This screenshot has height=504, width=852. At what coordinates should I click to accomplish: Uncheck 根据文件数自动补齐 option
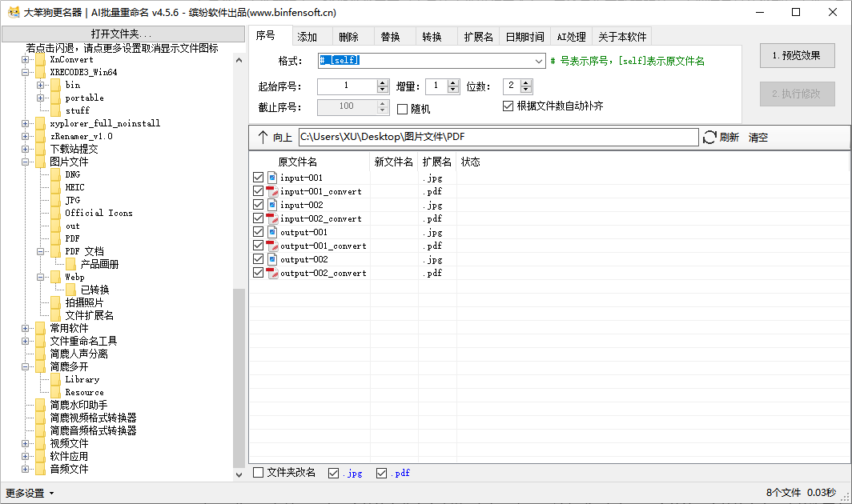point(508,106)
